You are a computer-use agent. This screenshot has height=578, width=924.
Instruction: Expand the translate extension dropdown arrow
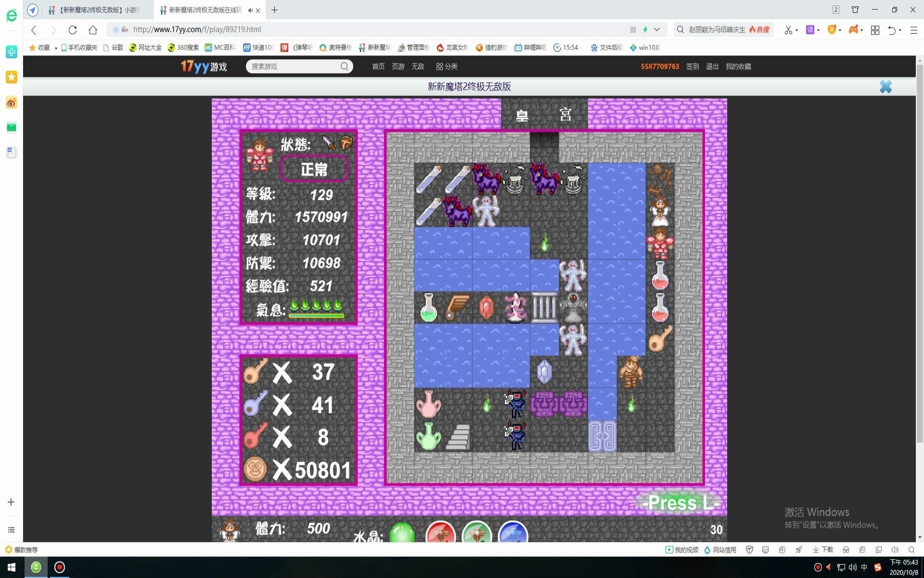[x=818, y=30]
